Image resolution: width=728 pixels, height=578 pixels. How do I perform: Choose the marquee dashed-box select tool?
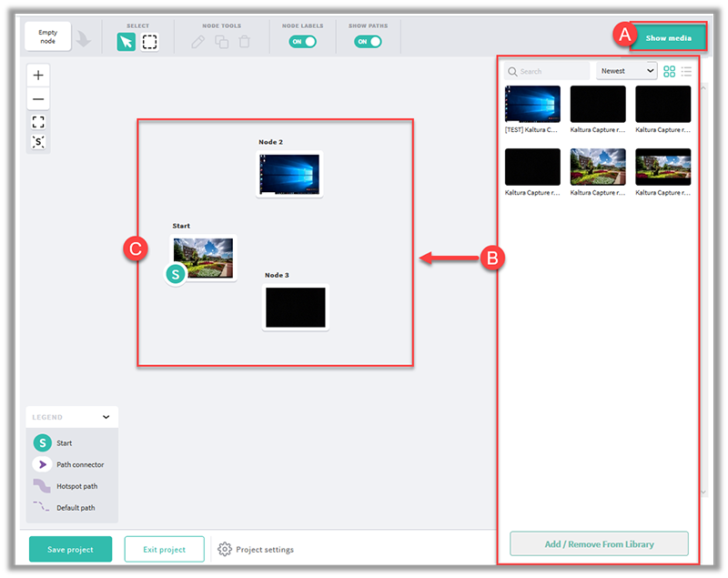pyautogui.click(x=149, y=42)
